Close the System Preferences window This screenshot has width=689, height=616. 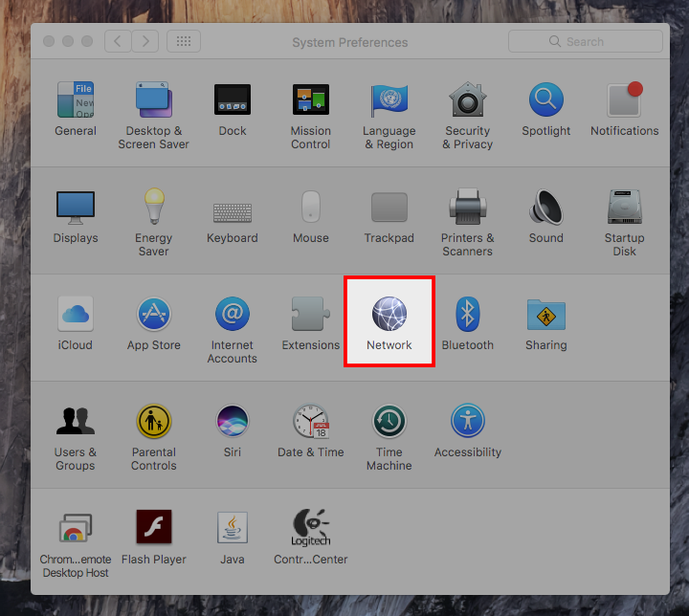(x=49, y=41)
